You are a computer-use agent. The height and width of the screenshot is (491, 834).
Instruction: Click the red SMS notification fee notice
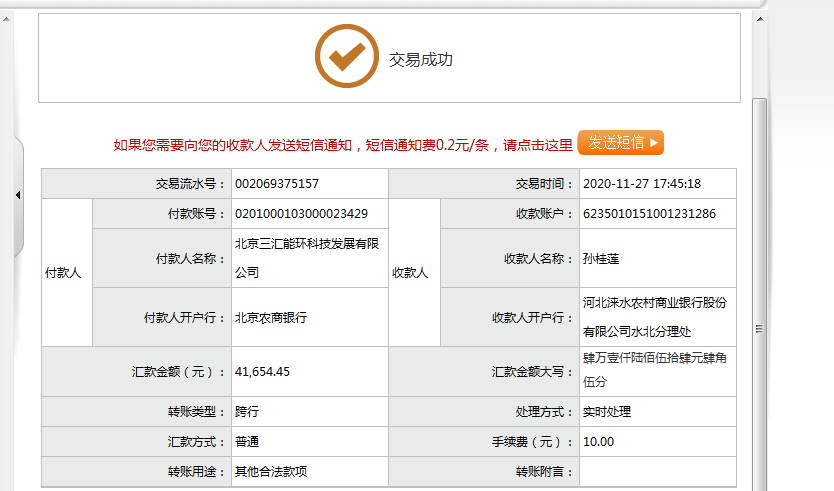tap(343, 145)
